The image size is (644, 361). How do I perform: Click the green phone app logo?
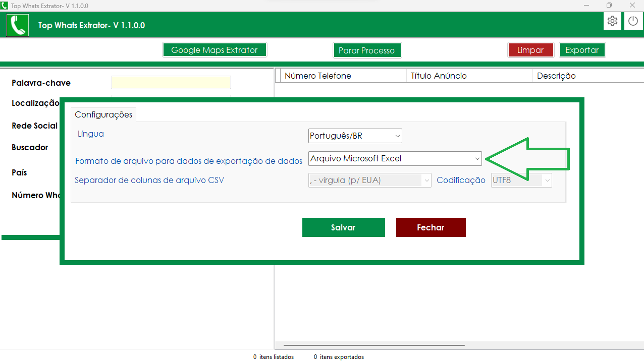18,25
